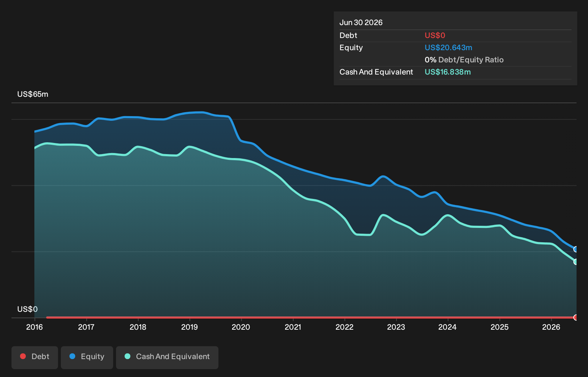The width and height of the screenshot is (588, 377).
Task: Select the 2020 x-axis label
Action: coord(241,327)
